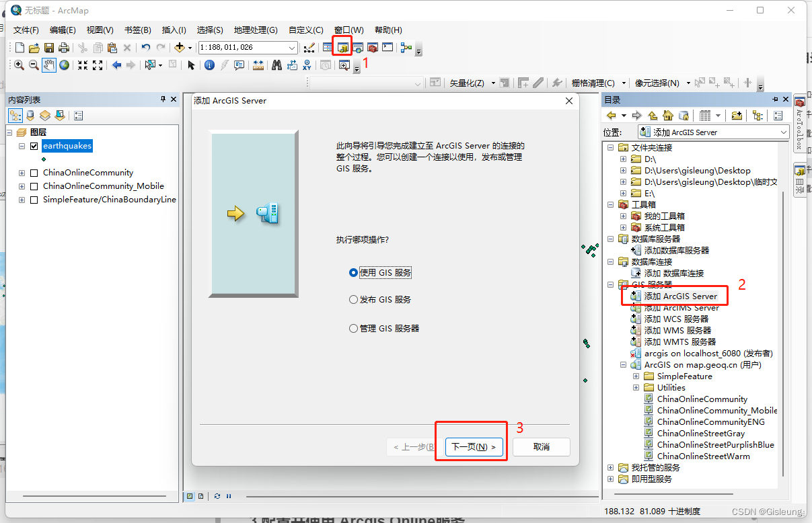The image size is (812, 523).
Task: Create a new map document
Action: pyautogui.click(x=20, y=48)
